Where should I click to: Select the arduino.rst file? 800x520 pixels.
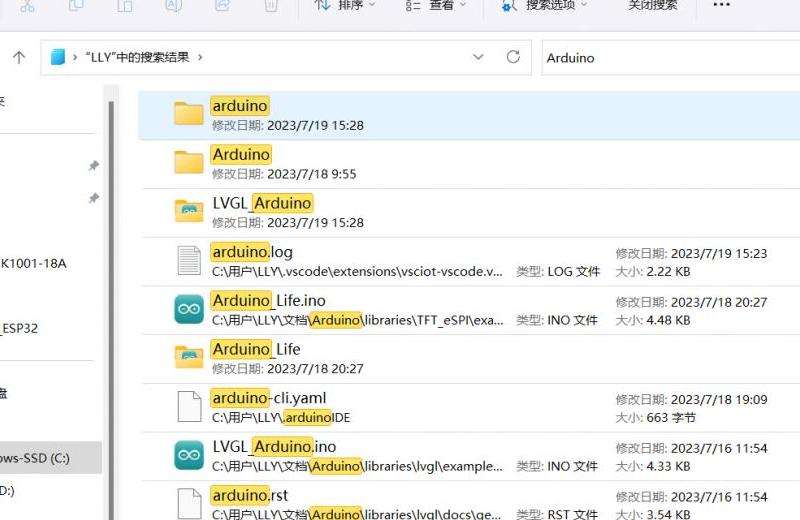click(x=469, y=503)
